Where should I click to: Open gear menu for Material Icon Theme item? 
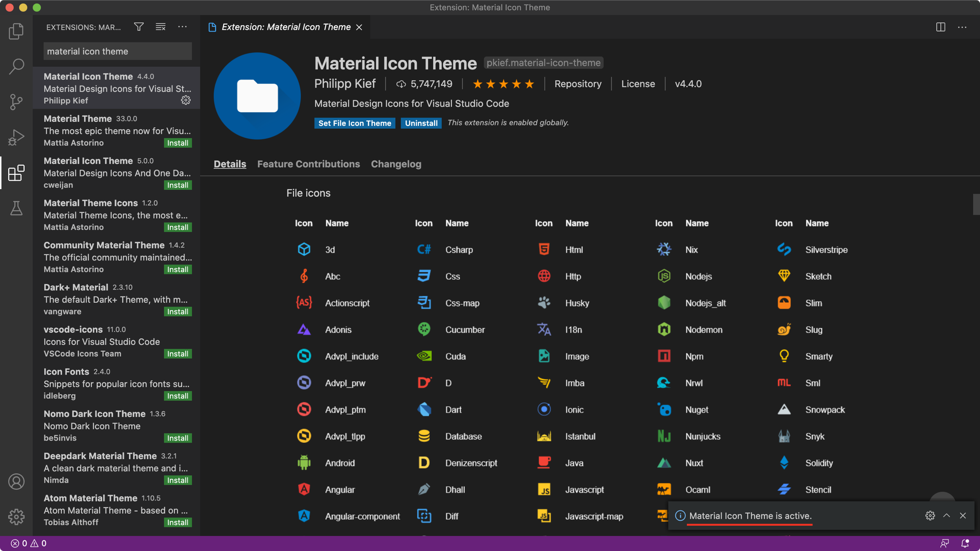pos(186,100)
